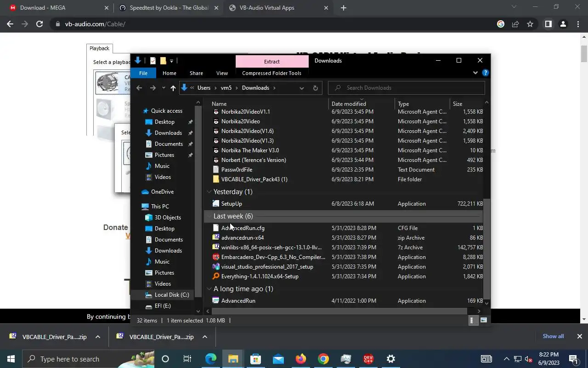
Task: Click the horizontal scrollbar of file list
Action: (x=340, y=311)
